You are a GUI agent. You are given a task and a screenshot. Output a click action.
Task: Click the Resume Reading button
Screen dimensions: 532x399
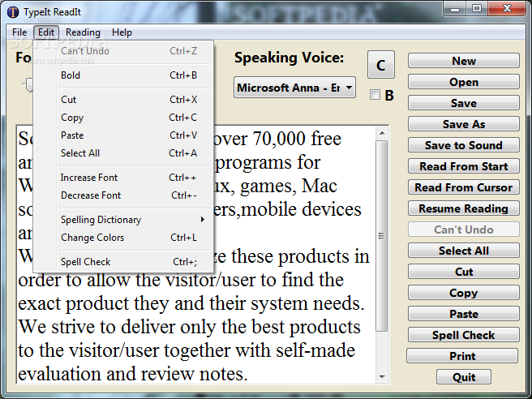tap(463, 208)
